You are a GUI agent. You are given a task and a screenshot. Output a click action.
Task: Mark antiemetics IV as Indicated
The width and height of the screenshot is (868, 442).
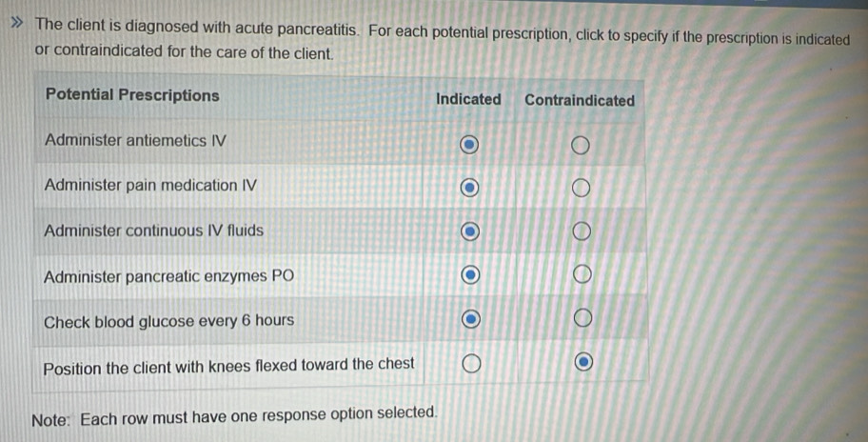468,144
